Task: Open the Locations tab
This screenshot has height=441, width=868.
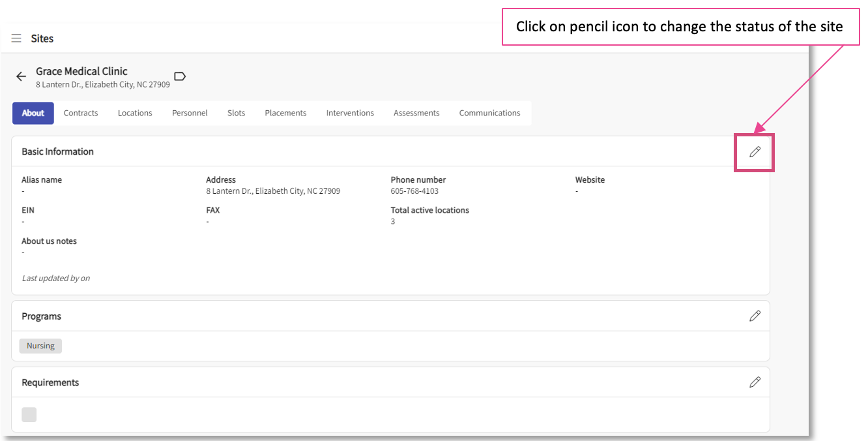Action: (135, 113)
